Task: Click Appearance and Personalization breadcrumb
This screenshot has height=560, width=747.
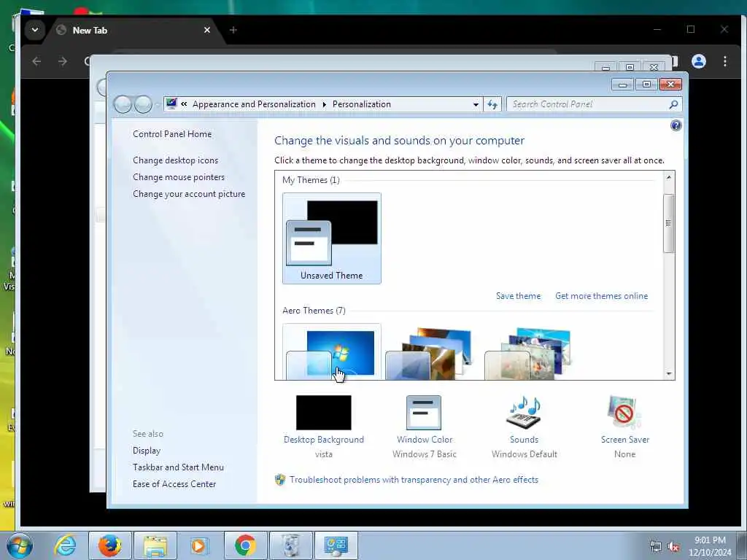Action: pos(254,104)
